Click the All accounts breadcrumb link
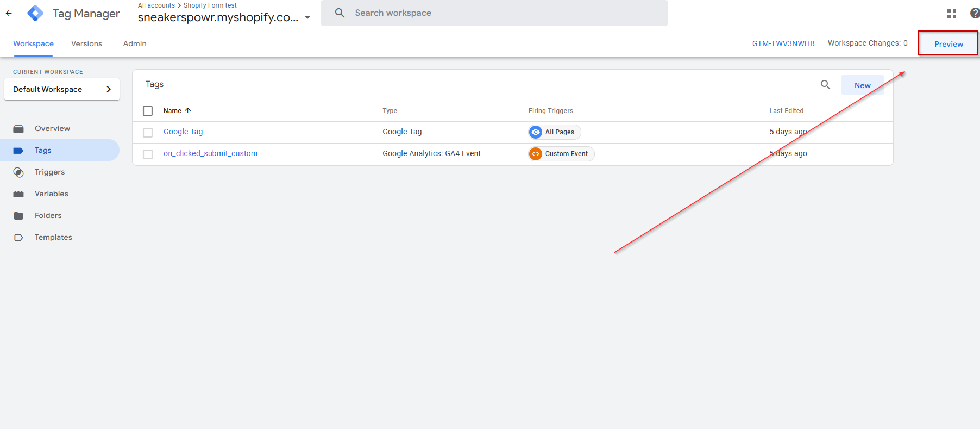 tap(156, 5)
